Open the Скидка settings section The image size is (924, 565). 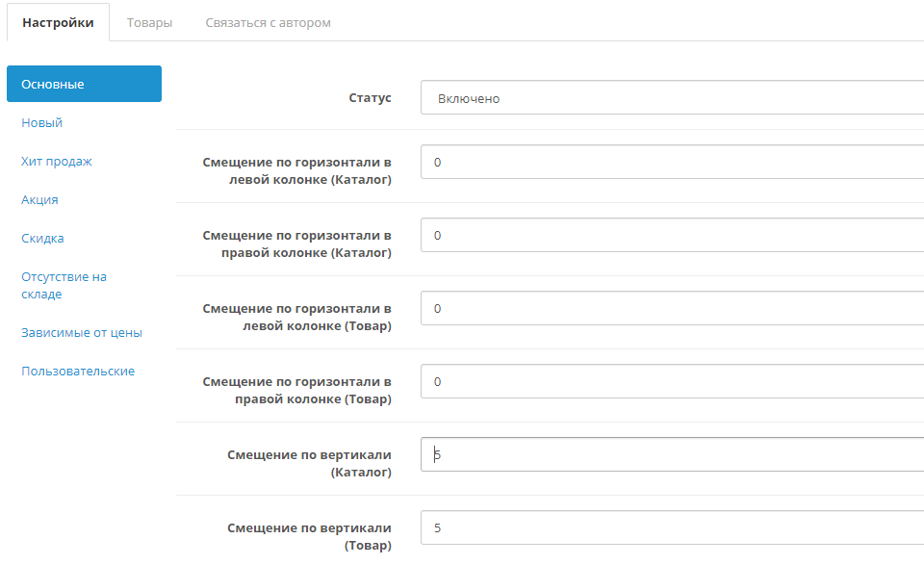point(42,238)
